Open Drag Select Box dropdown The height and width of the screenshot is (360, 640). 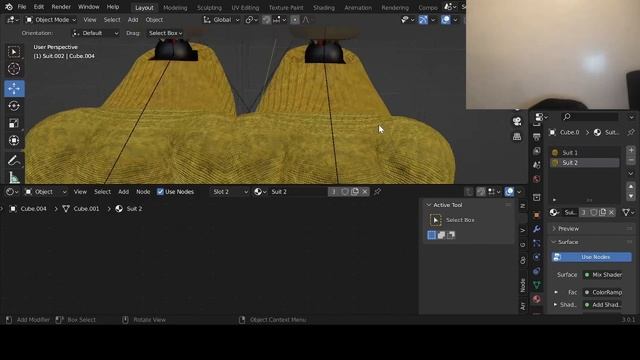(165, 33)
